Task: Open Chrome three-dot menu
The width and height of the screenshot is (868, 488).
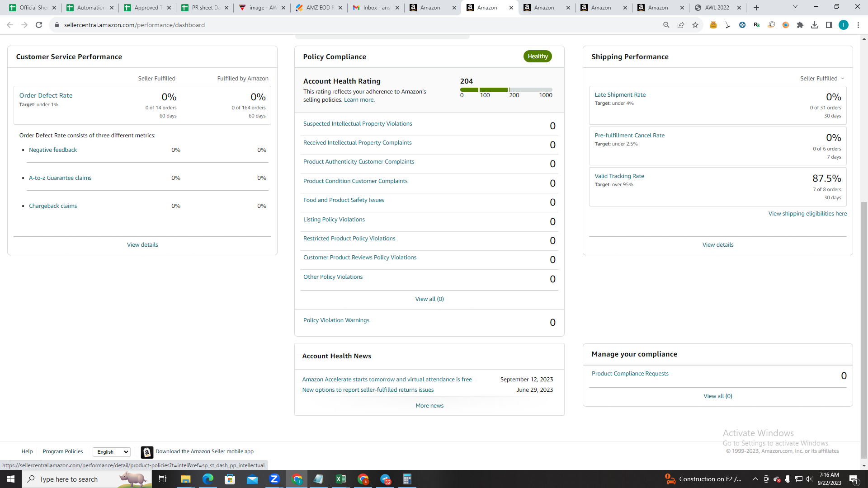Action: point(858,25)
